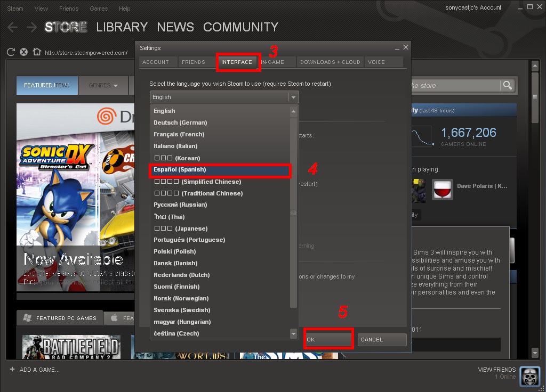Screen dimensions: 546x392
Task: Click the Cancel button in Settings
Action: coord(382,339)
